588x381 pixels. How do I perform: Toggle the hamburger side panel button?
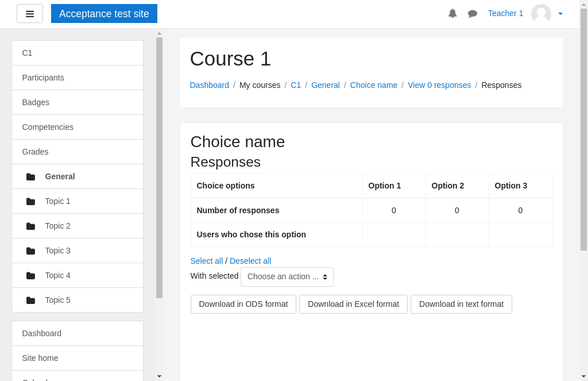[x=30, y=14]
